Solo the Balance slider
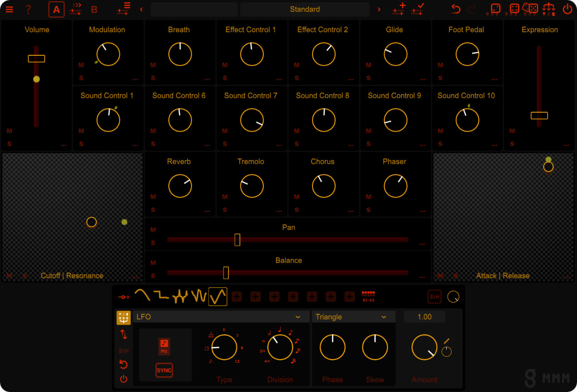This screenshot has height=392, width=577. [x=153, y=276]
